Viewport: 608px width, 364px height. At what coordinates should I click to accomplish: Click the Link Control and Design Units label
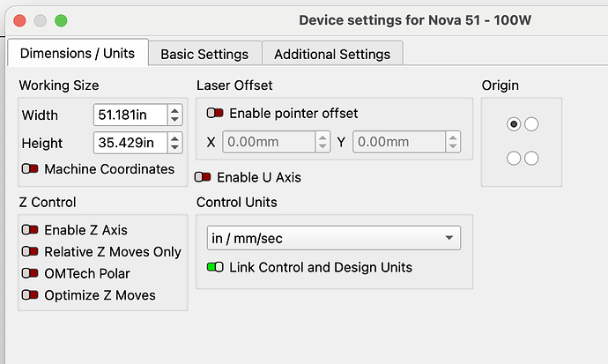321,267
